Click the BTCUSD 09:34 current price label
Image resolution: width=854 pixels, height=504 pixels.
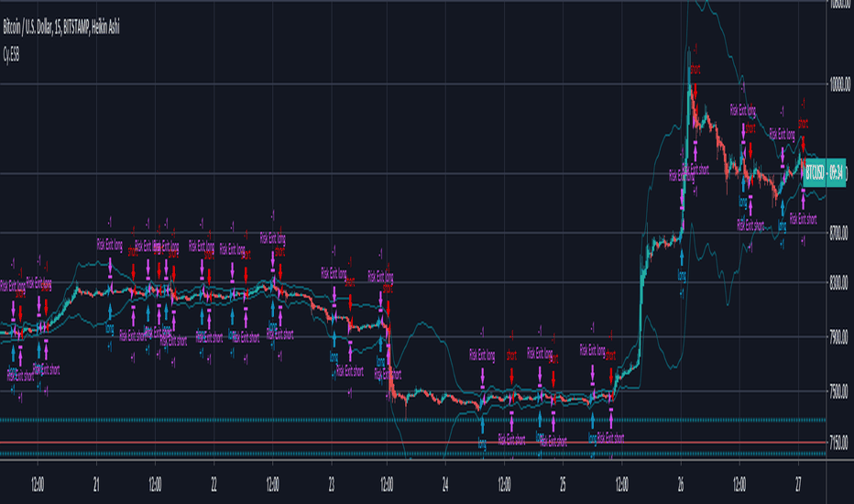coord(825,173)
